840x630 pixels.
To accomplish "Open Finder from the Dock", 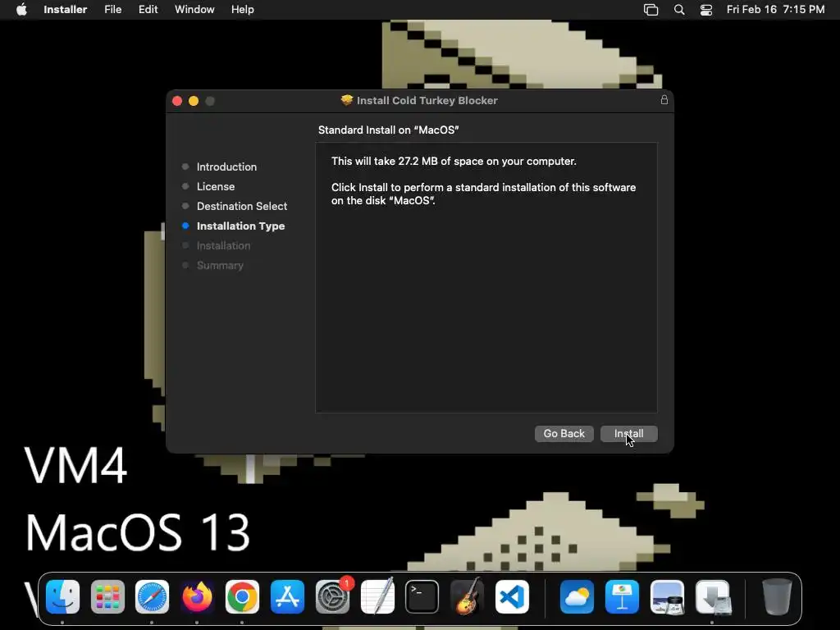I will point(62,597).
